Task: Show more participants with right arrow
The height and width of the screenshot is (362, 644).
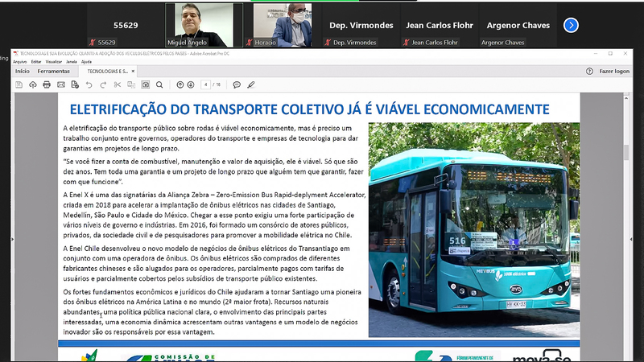Action: (571, 25)
